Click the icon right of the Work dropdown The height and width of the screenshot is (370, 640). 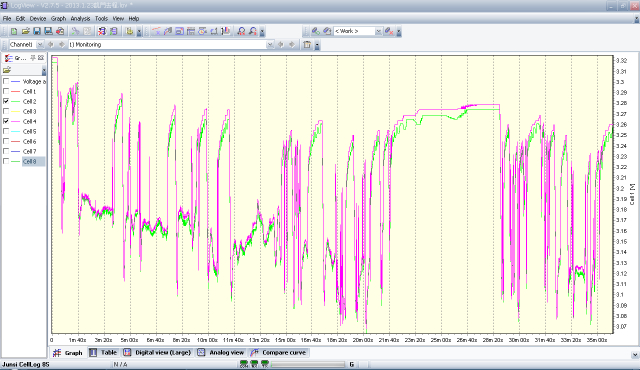(x=389, y=31)
